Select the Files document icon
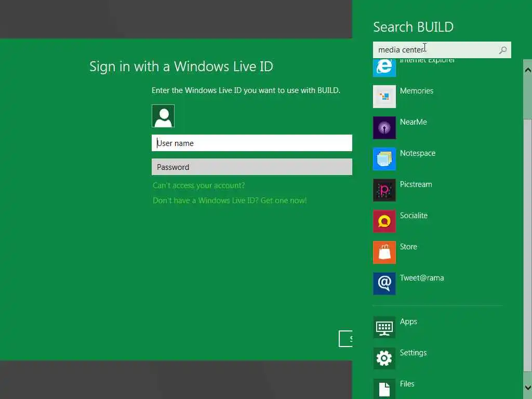The height and width of the screenshot is (399, 532). coord(384,389)
